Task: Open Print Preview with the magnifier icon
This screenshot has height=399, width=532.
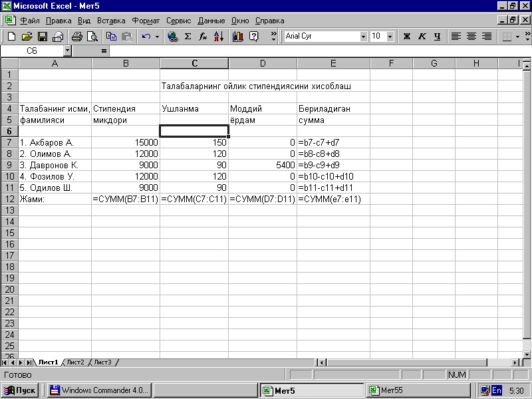Action: [92, 37]
